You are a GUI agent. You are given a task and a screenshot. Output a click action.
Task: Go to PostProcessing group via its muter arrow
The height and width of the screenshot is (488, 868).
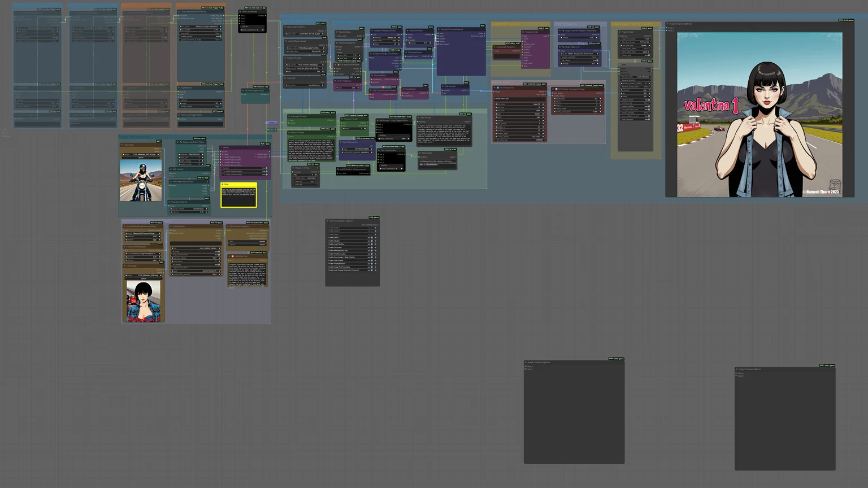point(375,254)
